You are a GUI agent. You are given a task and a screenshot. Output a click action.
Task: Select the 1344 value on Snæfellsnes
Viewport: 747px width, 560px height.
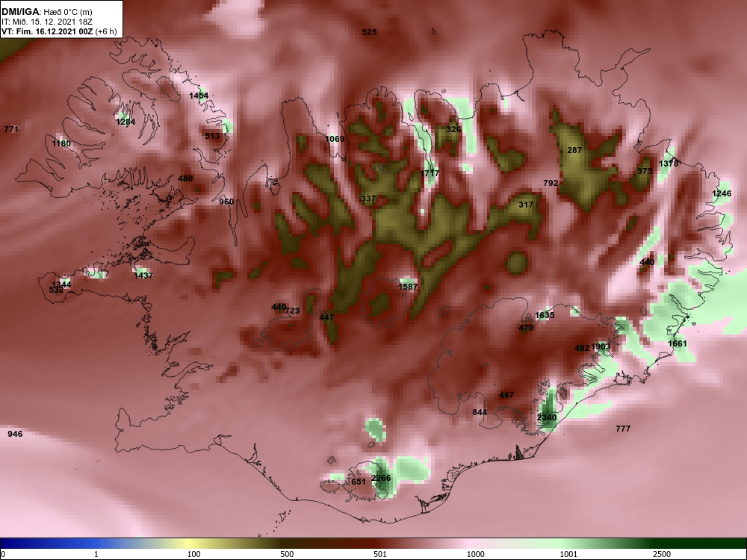pos(61,284)
